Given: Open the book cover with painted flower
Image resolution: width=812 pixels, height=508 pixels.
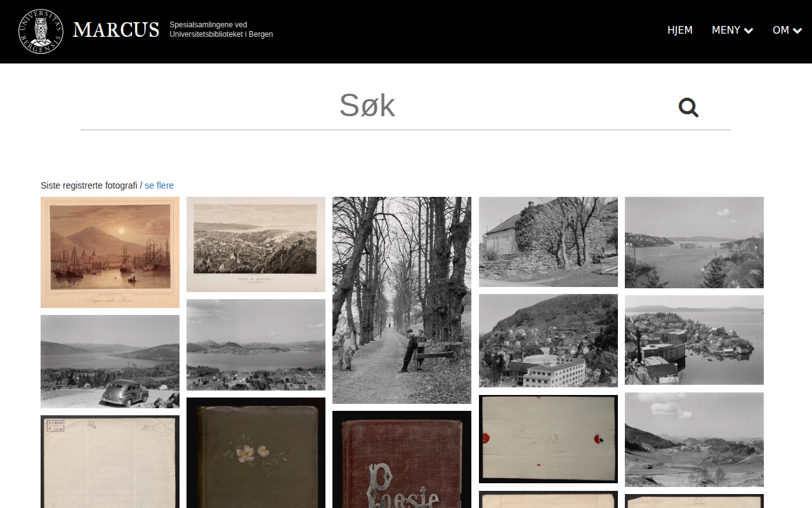Looking at the screenshot, I should click(x=256, y=452).
